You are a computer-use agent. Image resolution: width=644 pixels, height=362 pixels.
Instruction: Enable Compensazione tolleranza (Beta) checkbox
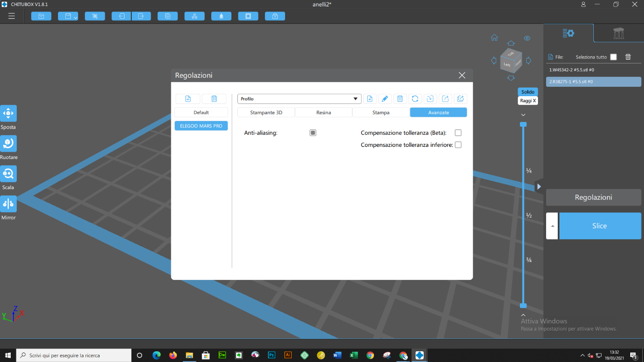tap(458, 133)
